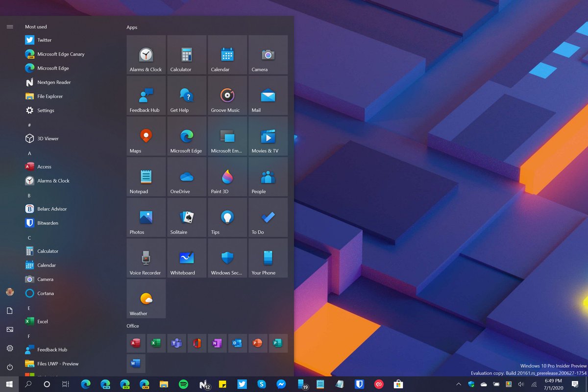Open Cortana from the app list
Image resolution: width=588 pixels, height=392 pixels.
71,294
